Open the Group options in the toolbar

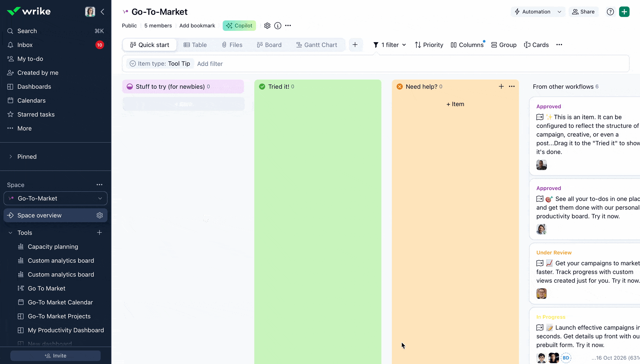click(504, 45)
